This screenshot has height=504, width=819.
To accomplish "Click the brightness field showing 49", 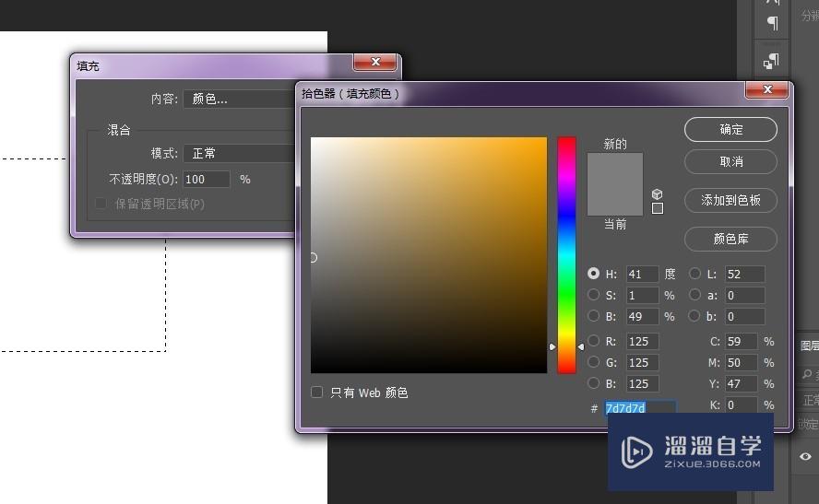I will (x=643, y=316).
